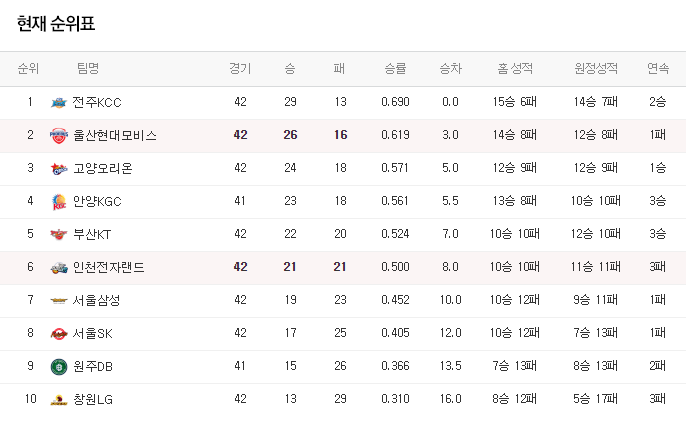This screenshot has width=686, height=432.
Task: Open the 전주KCC team name link
Action: 97,103
